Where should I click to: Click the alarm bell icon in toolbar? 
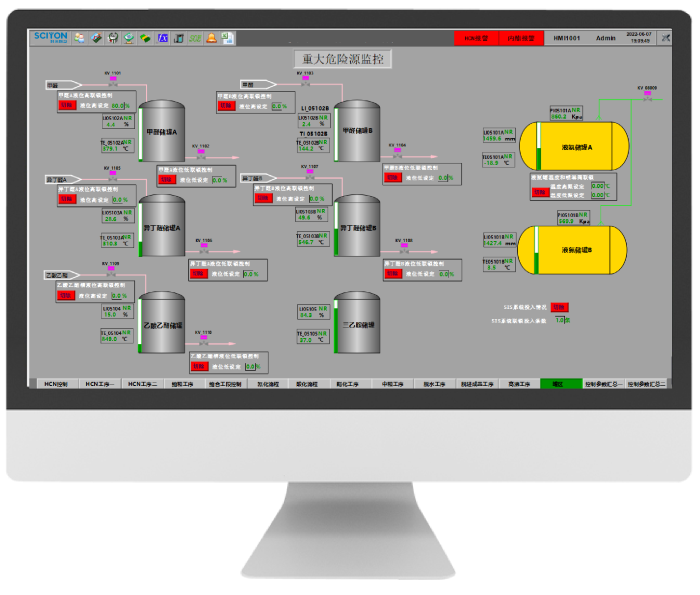[211, 38]
